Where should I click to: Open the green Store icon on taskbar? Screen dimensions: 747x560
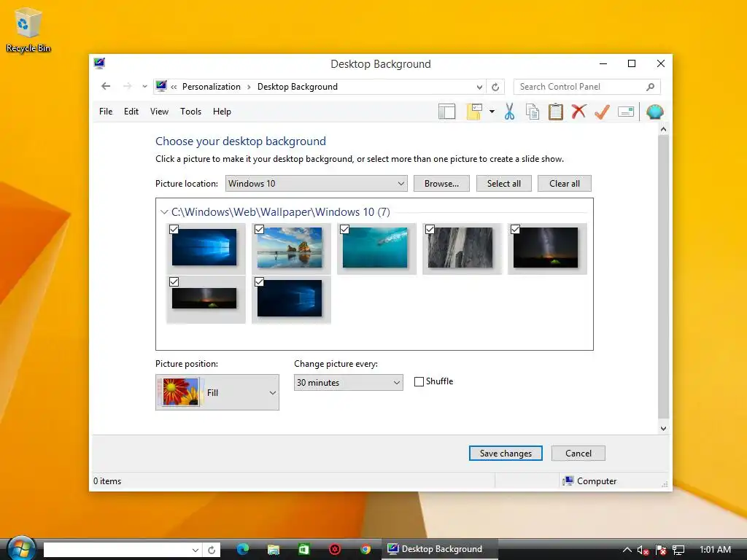pyautogui.click(x=304, y=549)
